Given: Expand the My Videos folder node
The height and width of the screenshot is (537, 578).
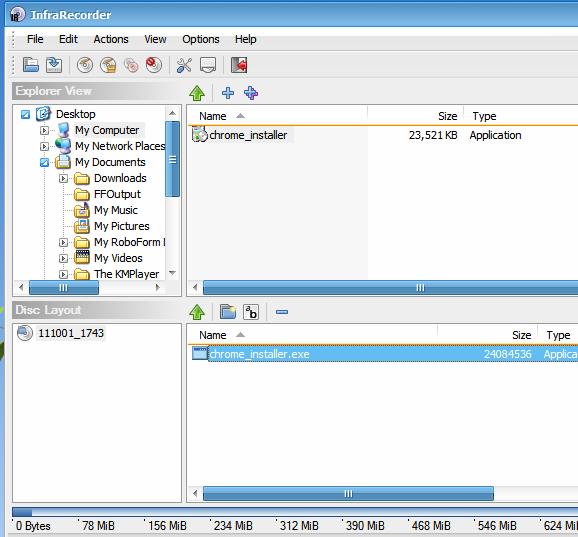Looking at the screenshot, I should [63, 259].
